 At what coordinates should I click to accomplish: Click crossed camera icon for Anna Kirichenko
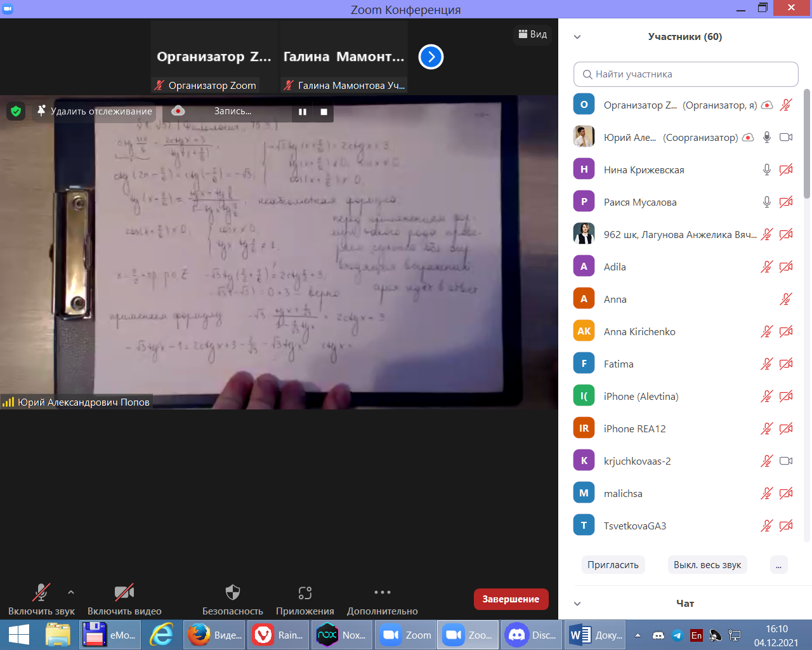coord(786,332)
